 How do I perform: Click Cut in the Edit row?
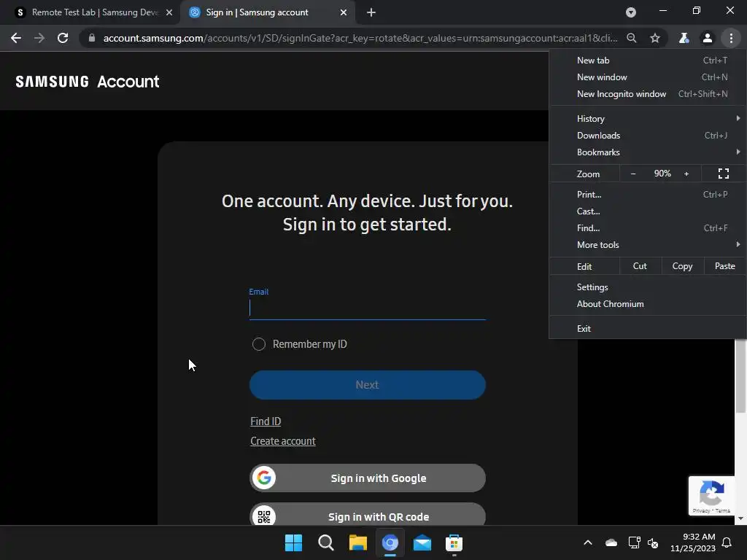(x=640, y=266)
